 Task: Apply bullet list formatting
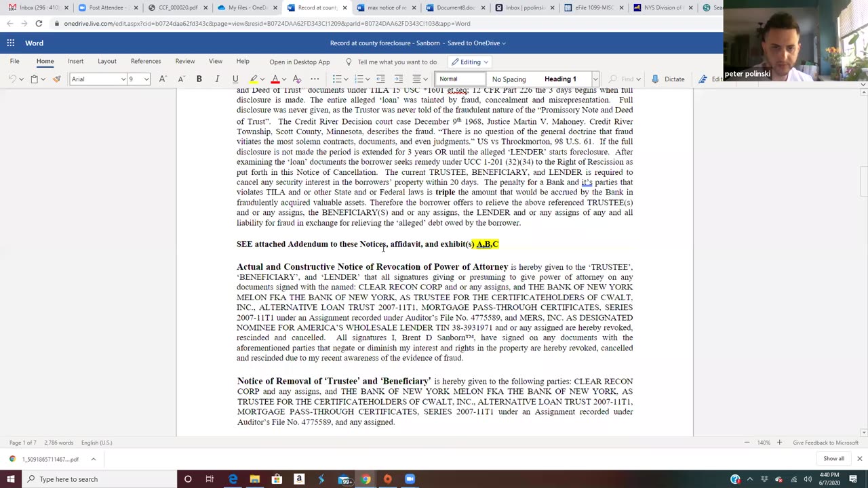click(336, 79)
